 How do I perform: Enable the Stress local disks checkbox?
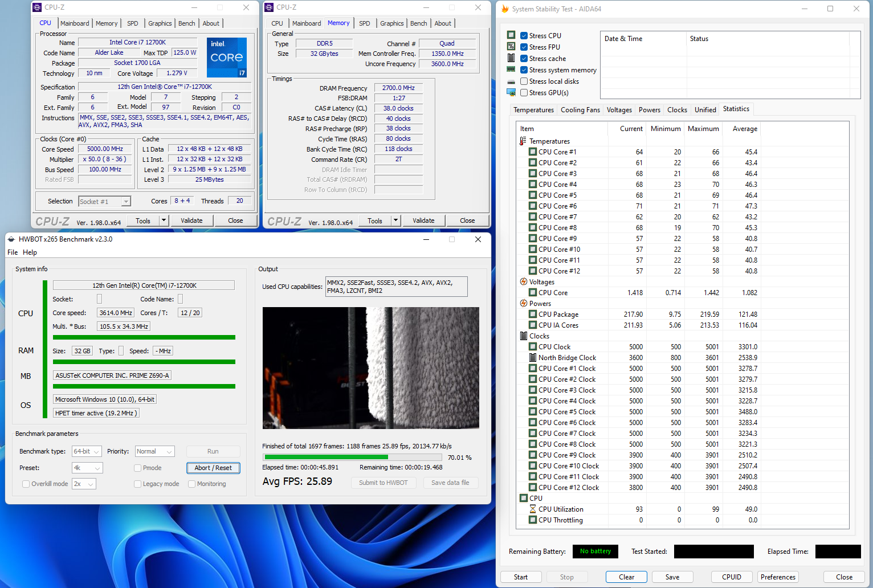524,81
